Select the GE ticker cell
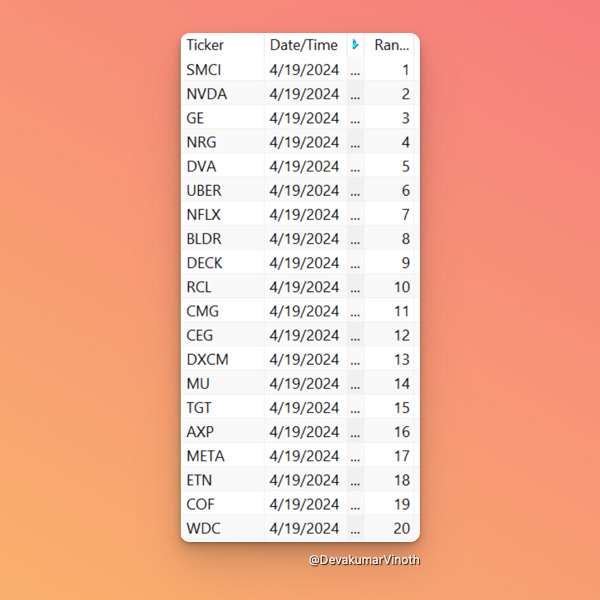This screenshot has height=600, width=600. [x=222, y=118]
